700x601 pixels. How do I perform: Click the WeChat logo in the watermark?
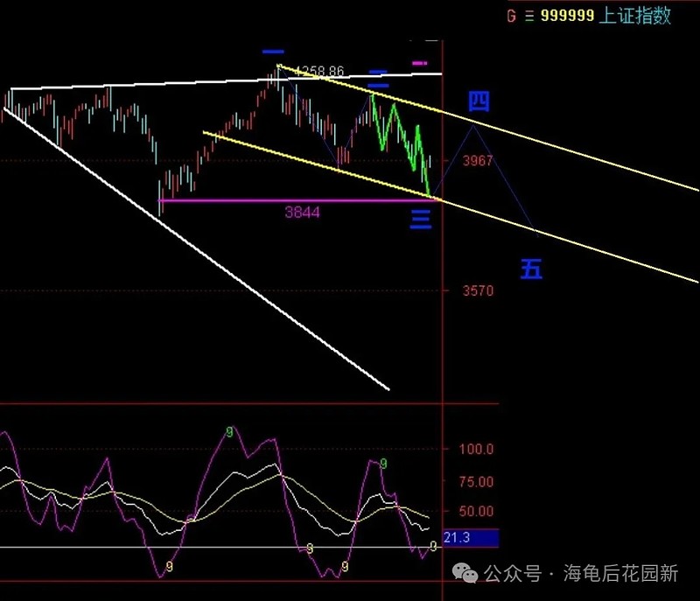465,573
